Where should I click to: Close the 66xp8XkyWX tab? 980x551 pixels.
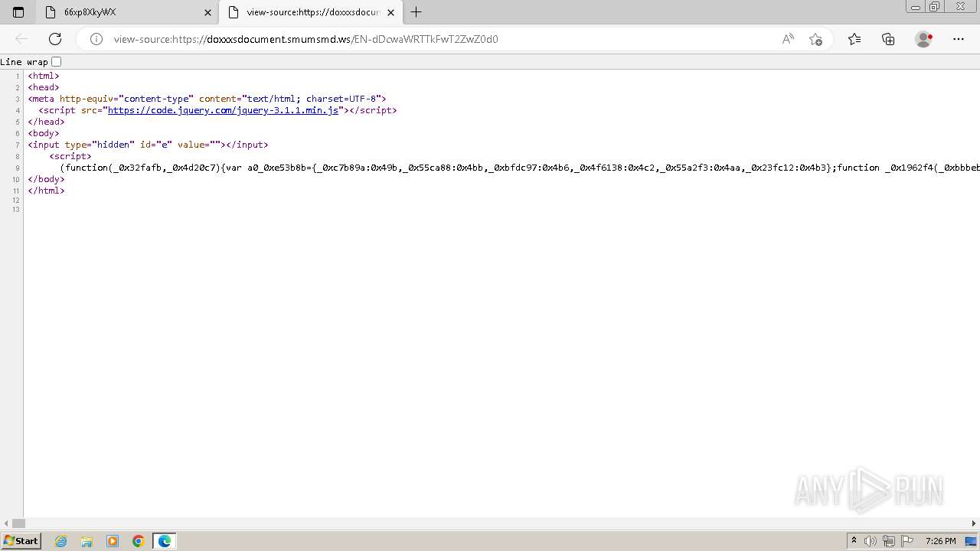click(207, 12)
